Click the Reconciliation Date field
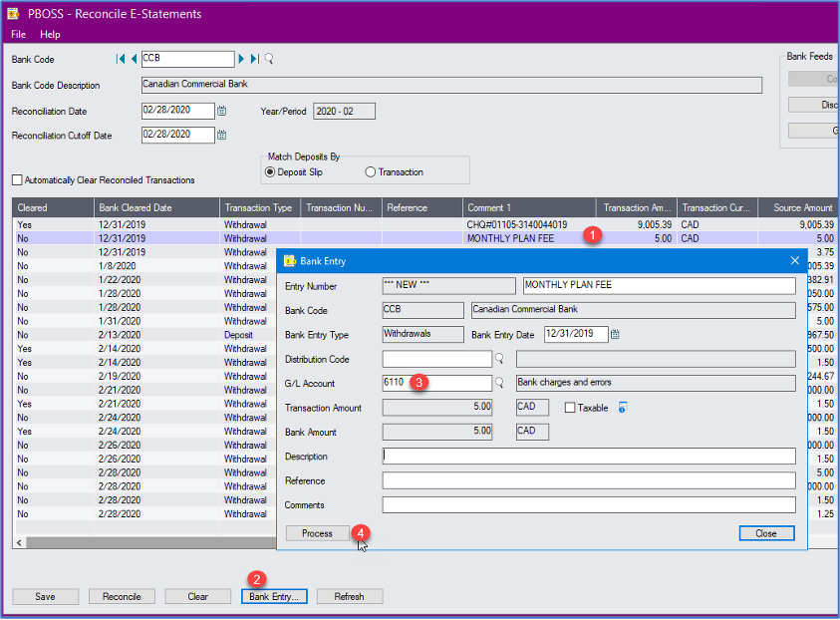Image resolution: width=840 pixels, height=620 pixels. pos(177,111)
